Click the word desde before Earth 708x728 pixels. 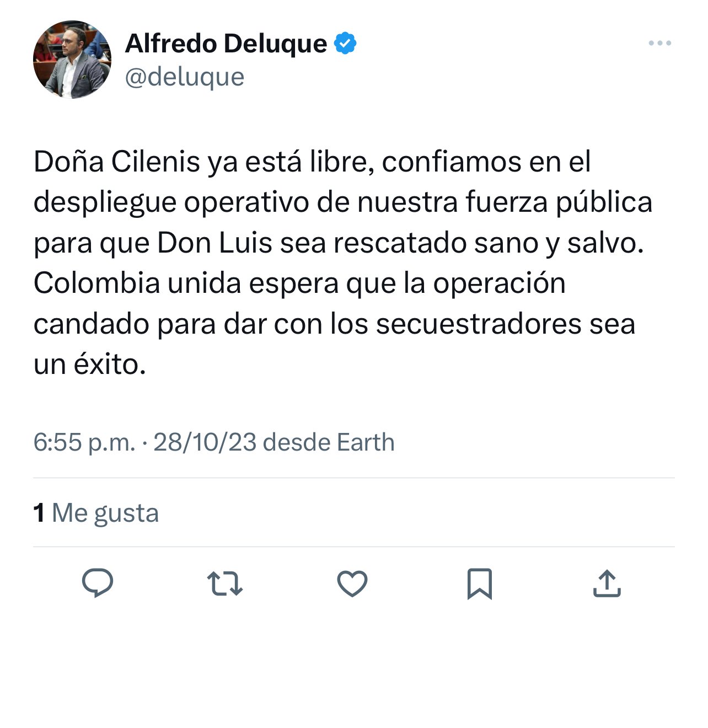(296, 442)
